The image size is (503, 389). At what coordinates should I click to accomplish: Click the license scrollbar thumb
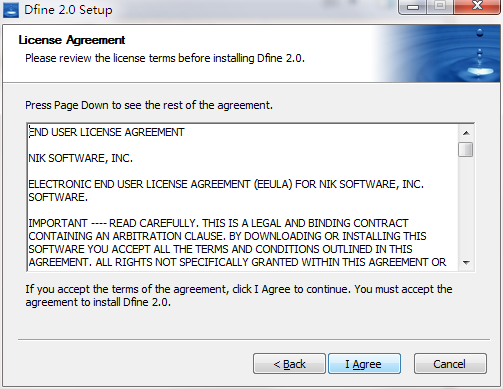coord(466,149)
